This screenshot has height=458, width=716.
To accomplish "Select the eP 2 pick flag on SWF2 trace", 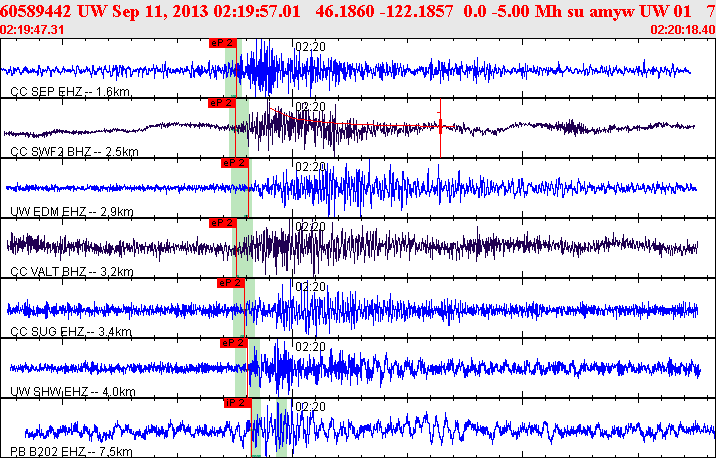I will pyautogui.click(x=221, y=103).
